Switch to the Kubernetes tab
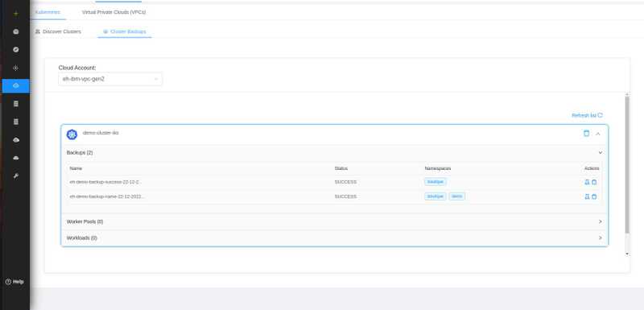The image size is (644, 310). (x=47, y=12)
